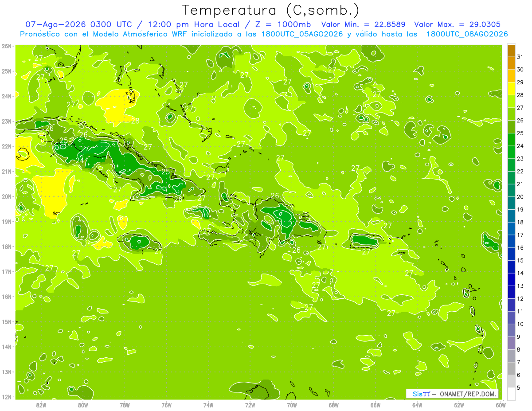The width and height of the screenshot is (532, 411).
Task: Click the "15N" latitude axis label
Action: 7,321
